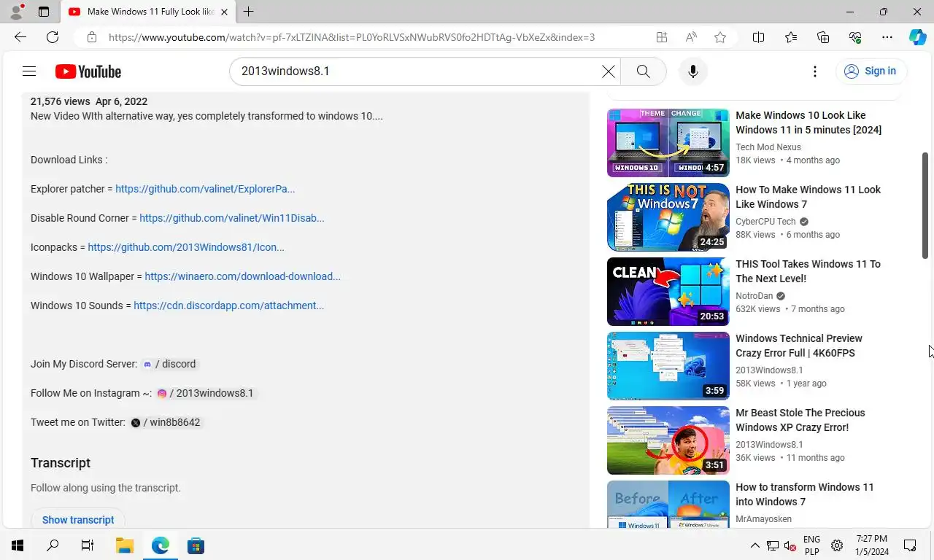Open the YouTube hamburger guide menu

tap(29, 71)
